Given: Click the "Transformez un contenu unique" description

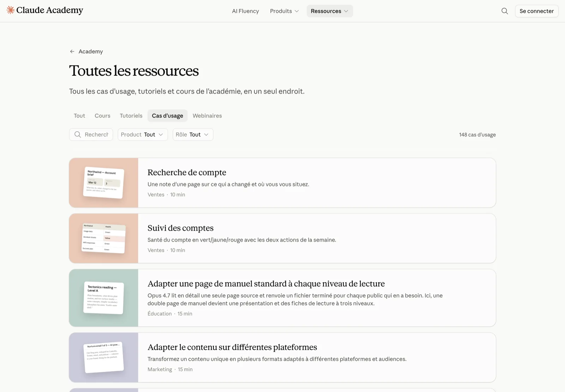Looking at the screenshot, I should click(x=277, y=359).
